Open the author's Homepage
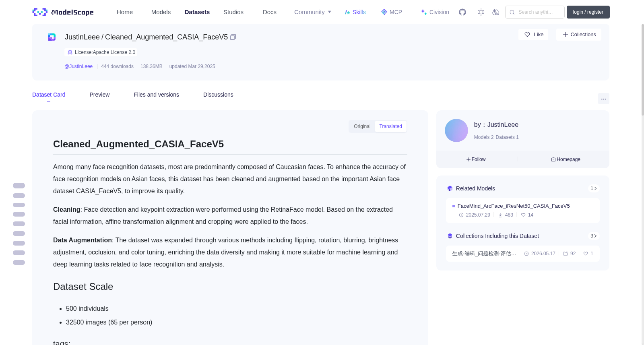644x345 pixels. coord(566,159)
